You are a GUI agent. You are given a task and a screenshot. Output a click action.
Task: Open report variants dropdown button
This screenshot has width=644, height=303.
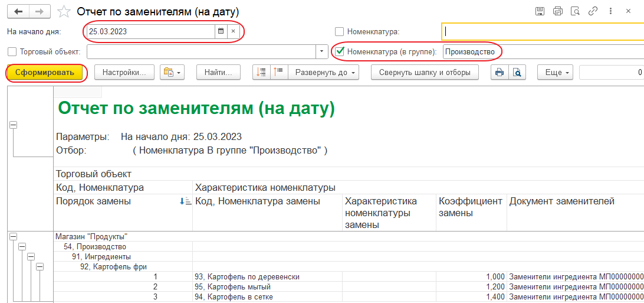[172, 73]
